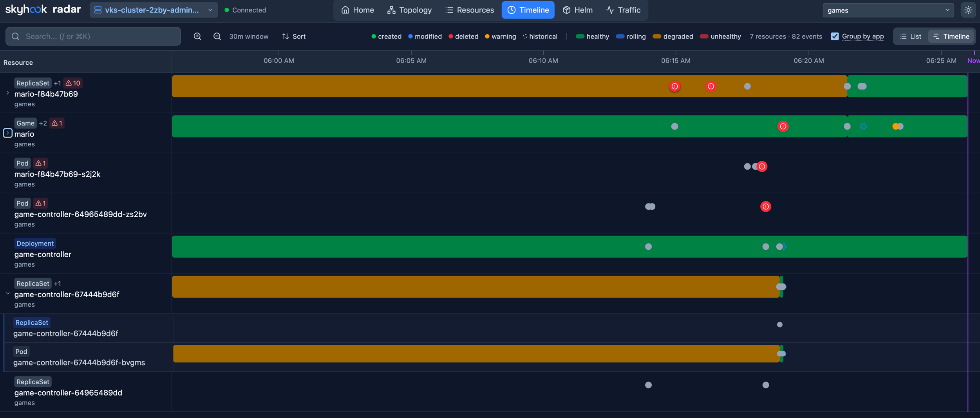Click warning badge on mario-f84b47b69-s2j2k pod
This screenshot has height=418, width=980.
tap(40, 163)
